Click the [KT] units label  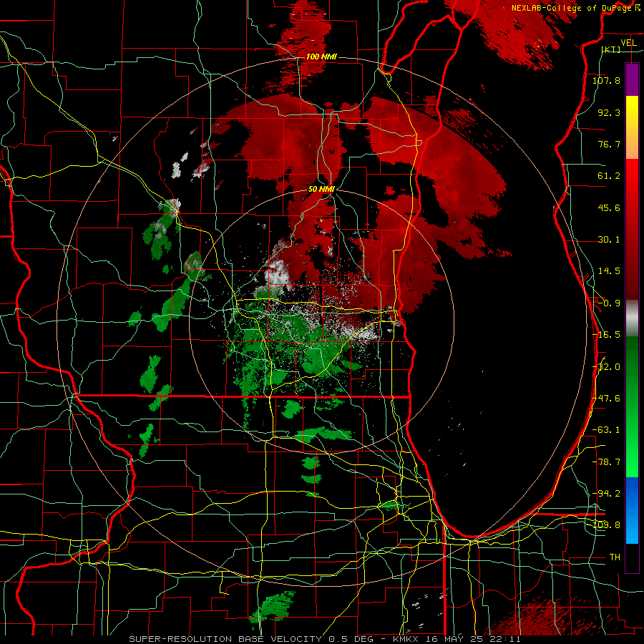click(x=612, y=49)
